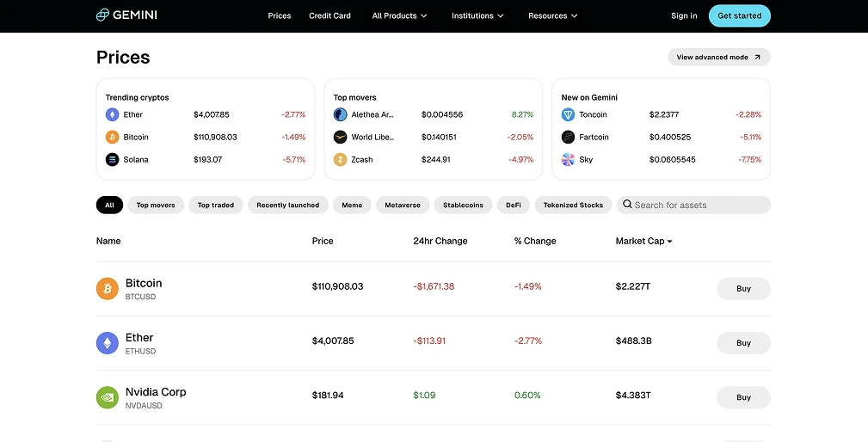The height and width of the screenshot is (442, 868).
Task: Click the BTCUSD ticker label
Action: pyautogui.click(x=140, y=297)
